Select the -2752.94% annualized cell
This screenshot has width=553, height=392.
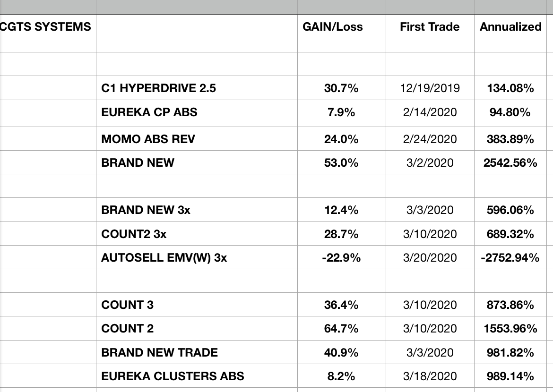point(510,258)
